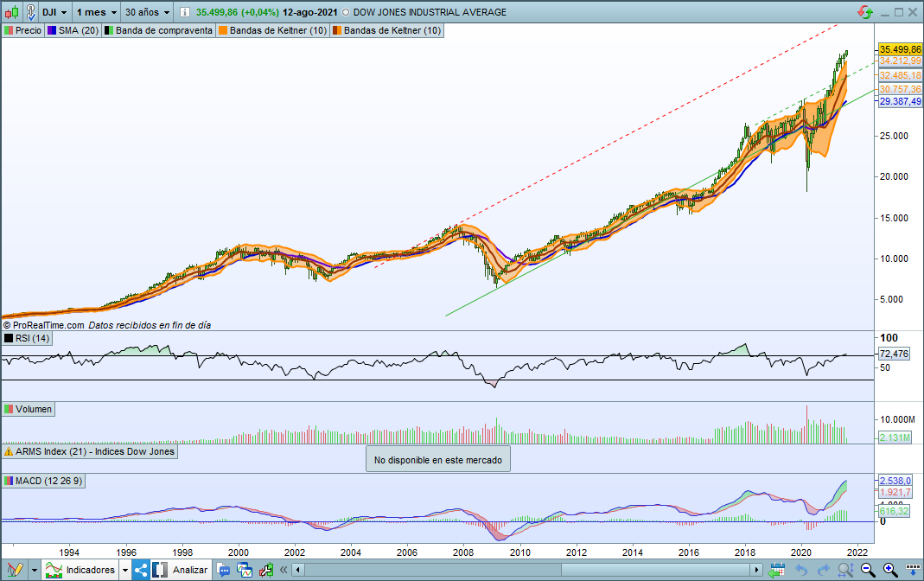Click the Analizar button

190,570
